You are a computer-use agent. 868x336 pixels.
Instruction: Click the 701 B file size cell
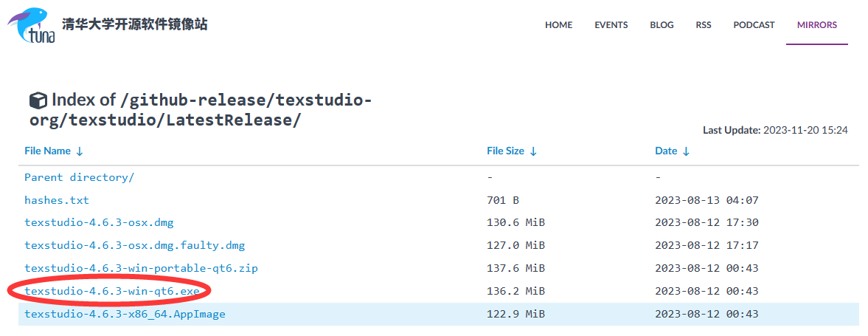[503, 200]
